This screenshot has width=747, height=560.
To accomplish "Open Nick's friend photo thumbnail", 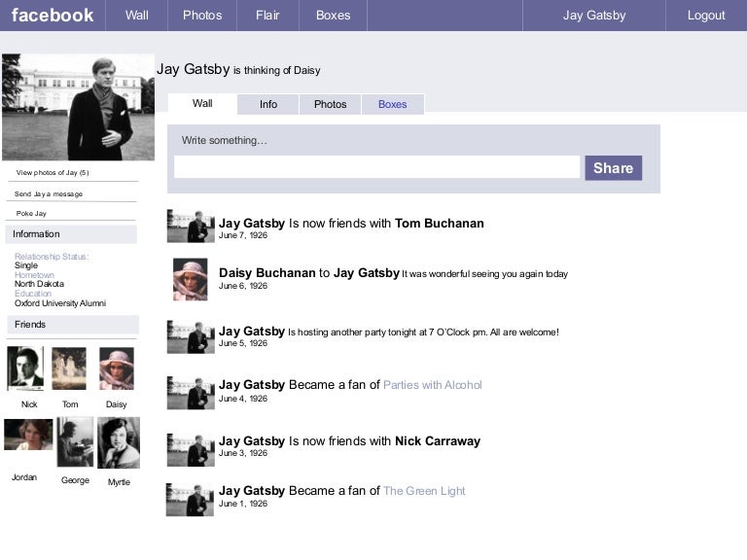I will pyautogui.click(x=25, y=368).
